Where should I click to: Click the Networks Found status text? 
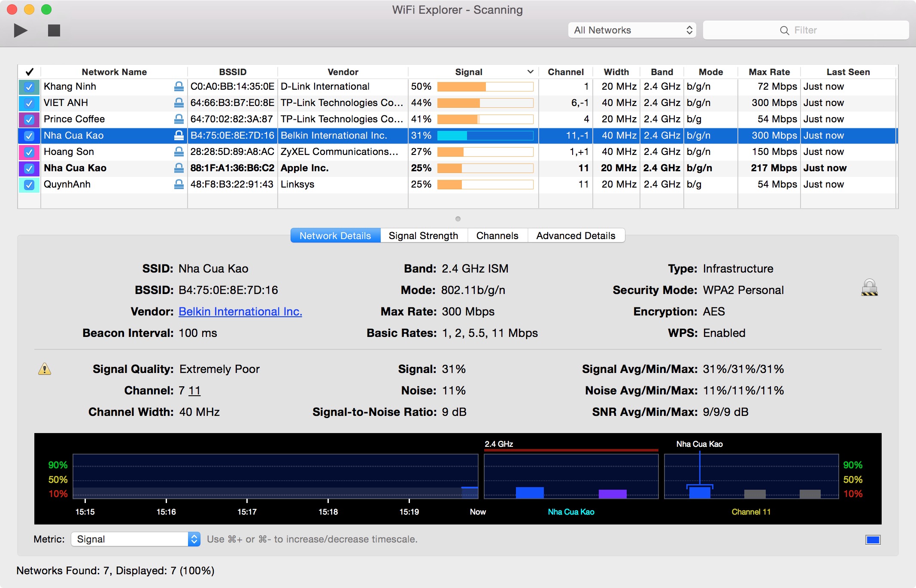pyautogui.click(x=115, y=571)
